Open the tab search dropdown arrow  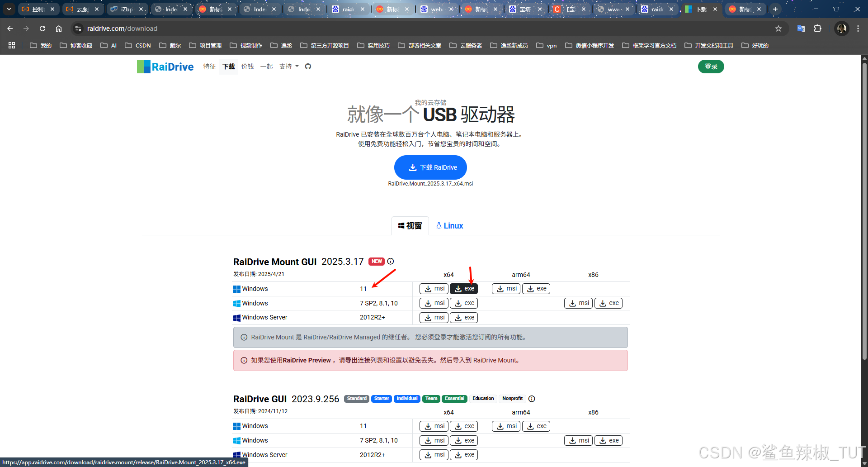tap(9, 9)
